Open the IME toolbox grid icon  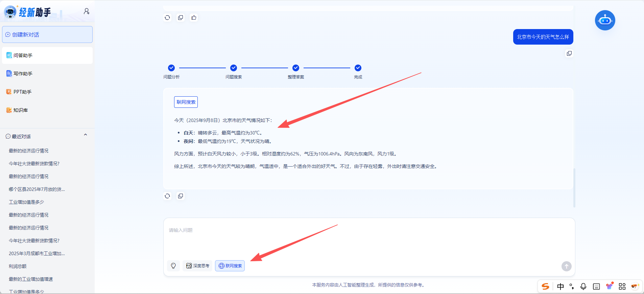(622, 287)
